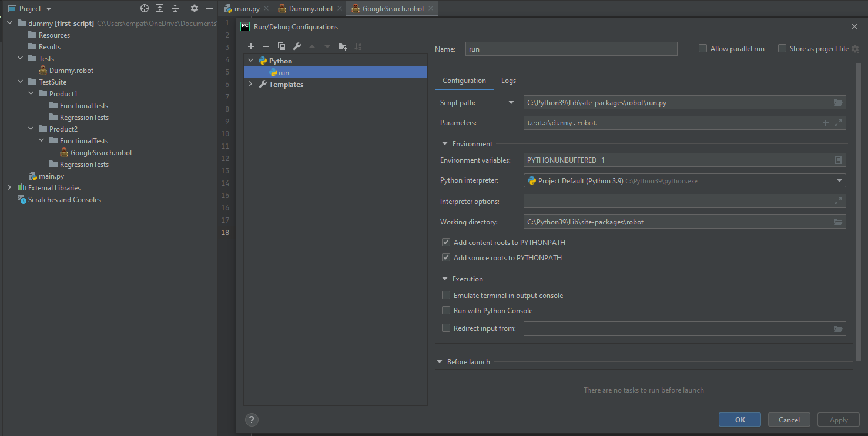
Task: Open the Environment variables edit icon
Action: pos(838,160)
